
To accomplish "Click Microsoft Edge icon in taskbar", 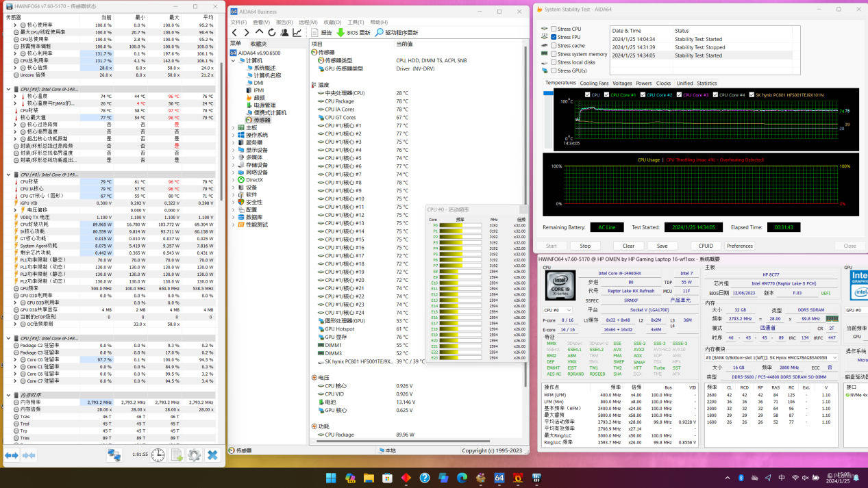I will (x=462, y=477).
